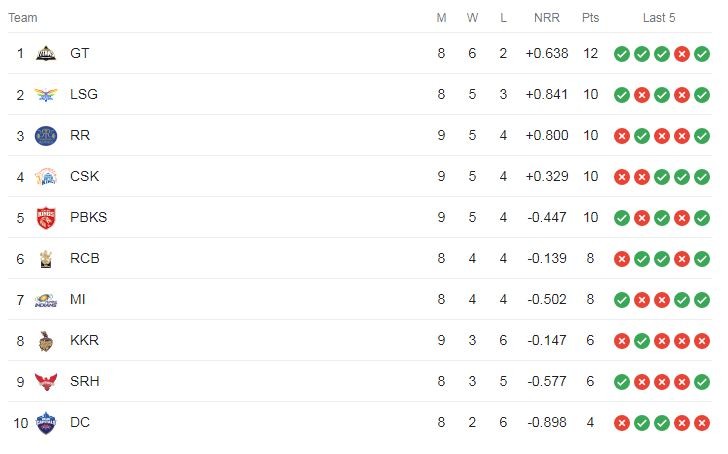Click the Last 5 column header
Image resolution: width=728 pixels, height=454 pixels.
tap(659, 18)
